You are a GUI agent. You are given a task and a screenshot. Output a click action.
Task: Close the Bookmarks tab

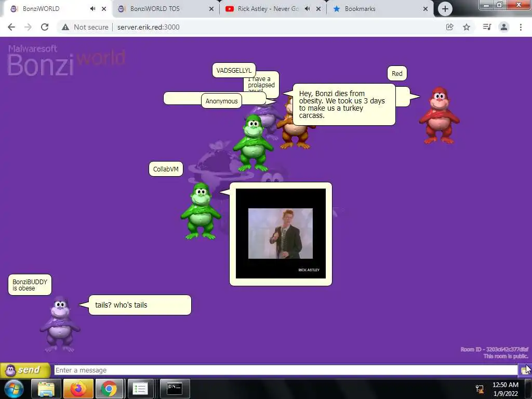(x=425, y=9)
